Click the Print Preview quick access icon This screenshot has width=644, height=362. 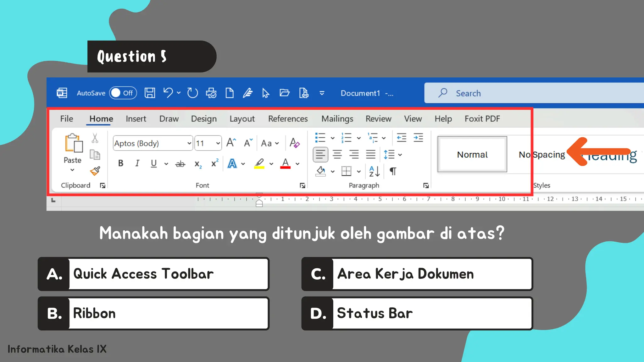[x=211, y=93]
